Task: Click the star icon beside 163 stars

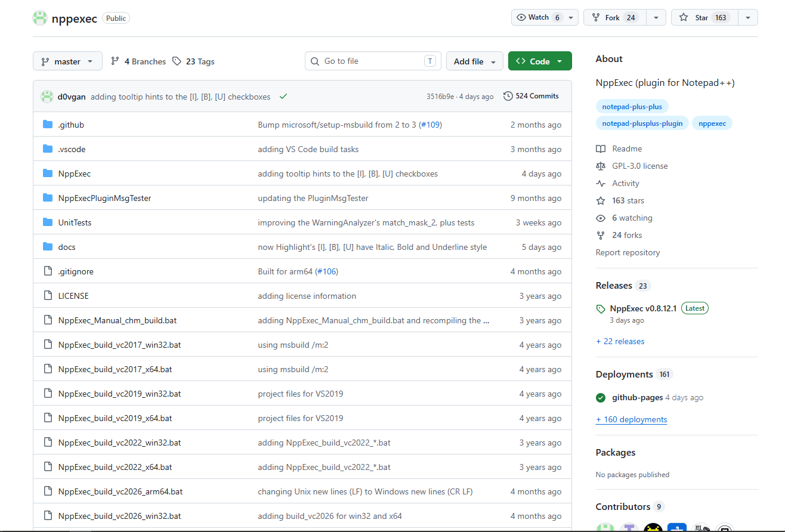Action: coord(601,200)
